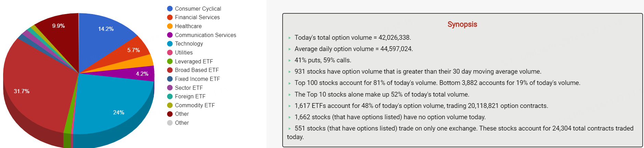644x148 pixels.
Task: Select the Sector ETF legend label
Action: (x=189, y=88)
